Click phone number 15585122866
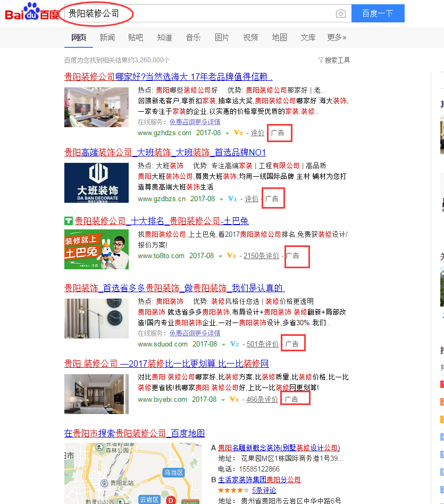This screenshot has height=504, width=444. click(x=259, y=469)
